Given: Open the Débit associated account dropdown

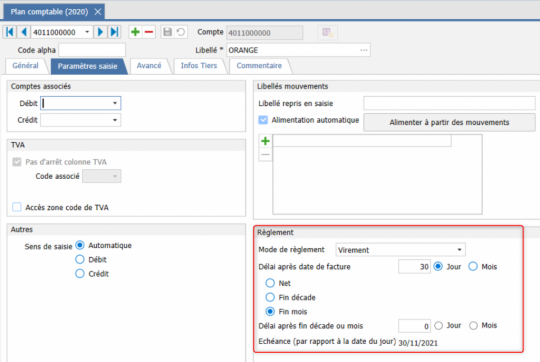Looking at the screenshot, I should click(115, 103).
